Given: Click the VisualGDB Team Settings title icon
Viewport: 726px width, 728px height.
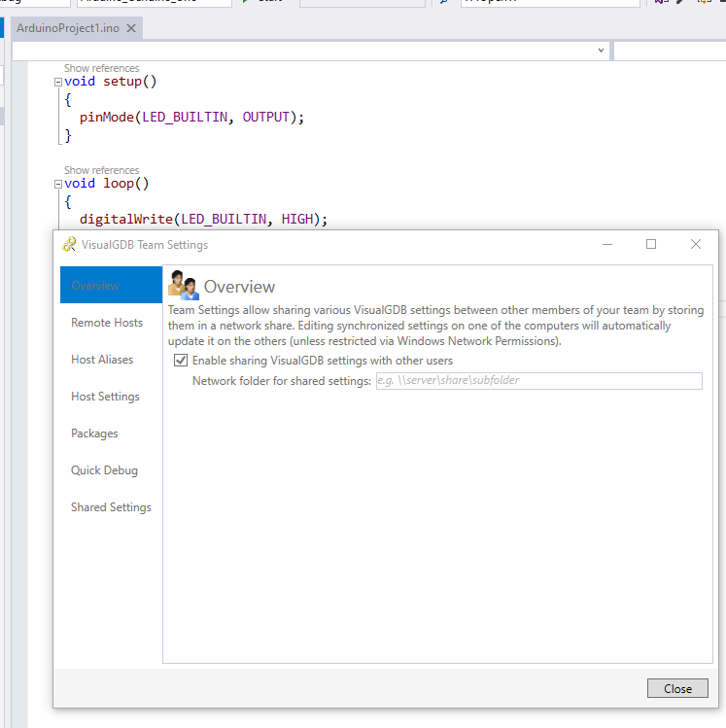Looking at the screenshot, I should click(69, 244).
